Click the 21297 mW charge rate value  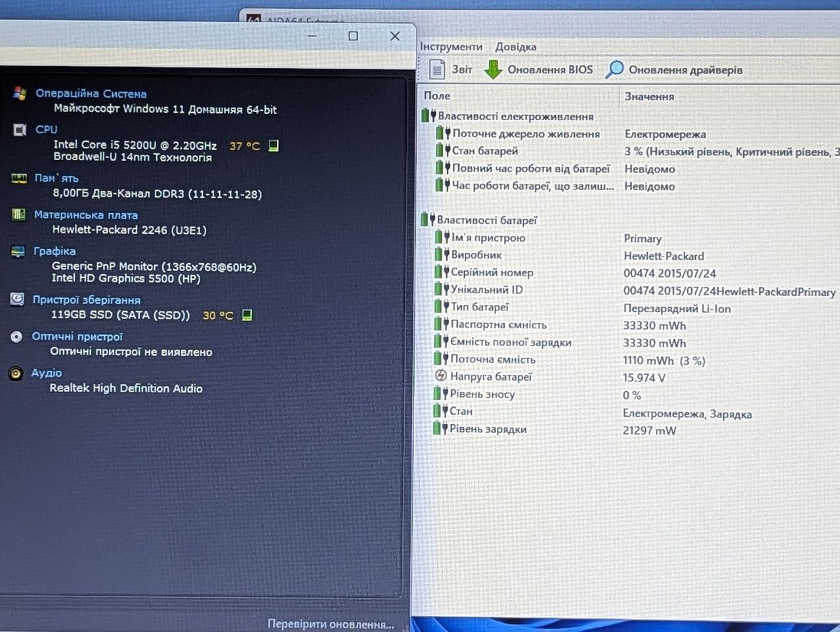point(649,431)
